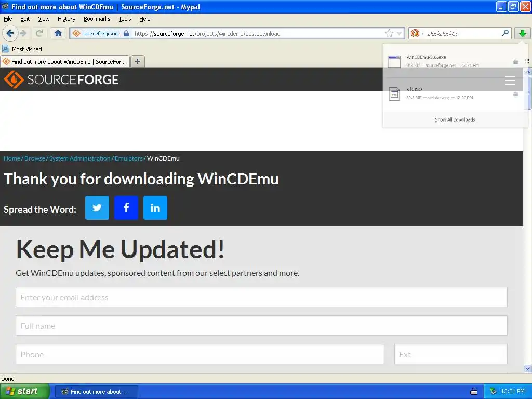Click the Mypal raccoon title bar icon
Image resolution: width=532 pixels, height=399 pixels.
tap(5, 6)
